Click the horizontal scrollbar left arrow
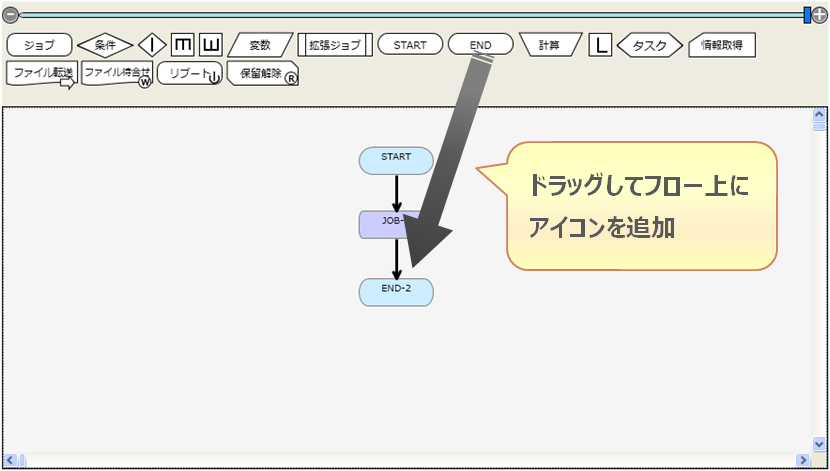This screenshot has height=471, width=830. (x=10, y=460)
